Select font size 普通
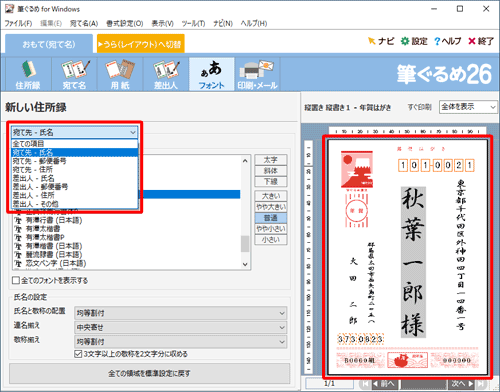 click(271, 218)
